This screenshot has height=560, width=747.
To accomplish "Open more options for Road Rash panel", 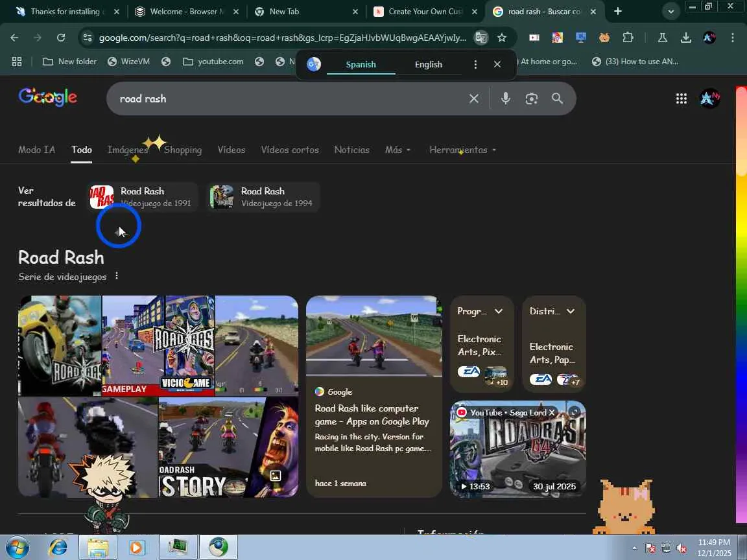I will tap(117, 276).
